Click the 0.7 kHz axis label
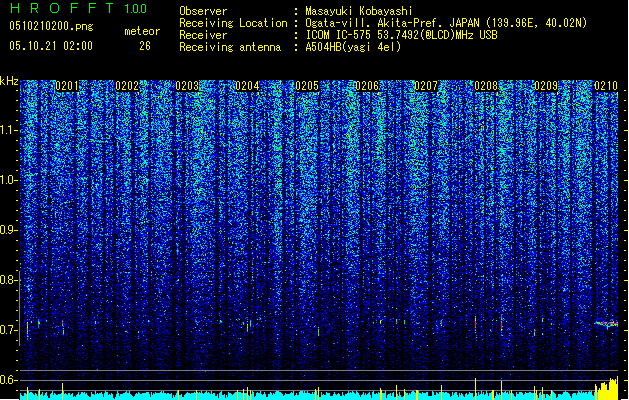Image resolution: width=629 pixels, height=400 pixels. [x=9, y=330]
